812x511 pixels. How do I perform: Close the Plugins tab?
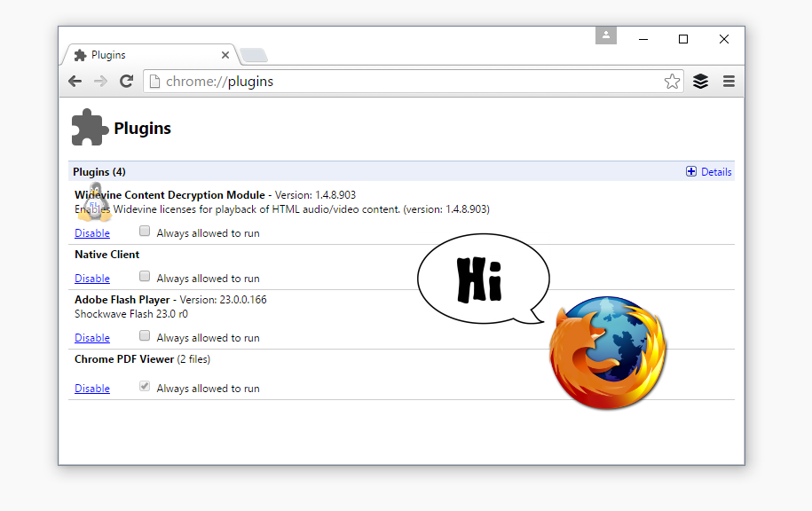[x=225, y=55]
